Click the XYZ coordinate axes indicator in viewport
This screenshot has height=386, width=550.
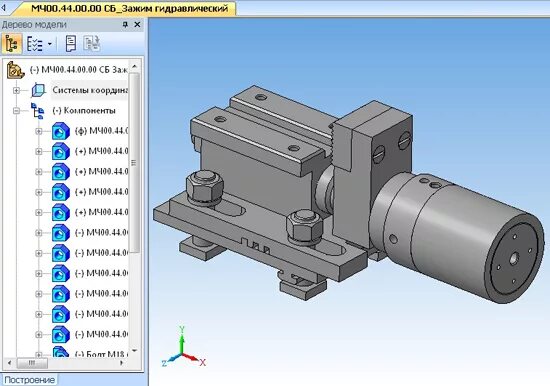coord(184,347)
